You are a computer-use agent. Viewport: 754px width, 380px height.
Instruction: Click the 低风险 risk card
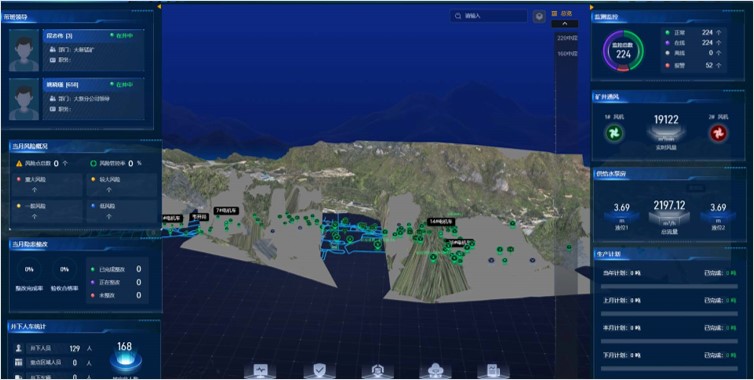(x=122, y=211)
